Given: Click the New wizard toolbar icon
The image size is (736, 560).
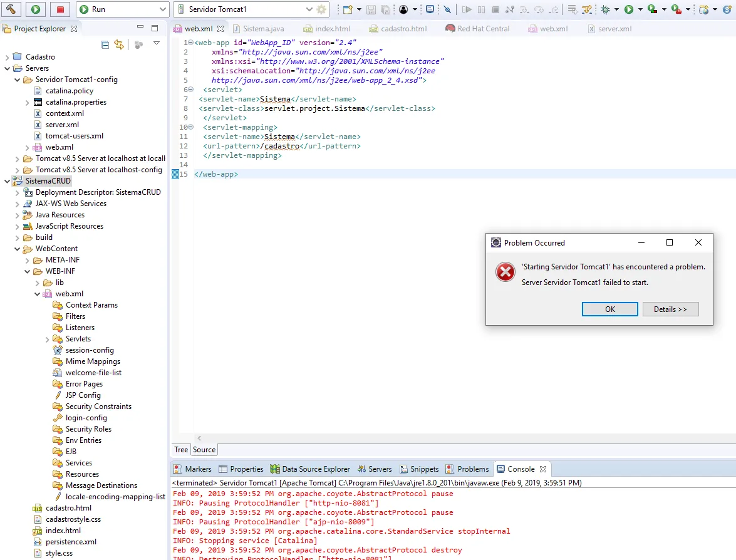Looking at the screenshot, I should click(348, 9).
